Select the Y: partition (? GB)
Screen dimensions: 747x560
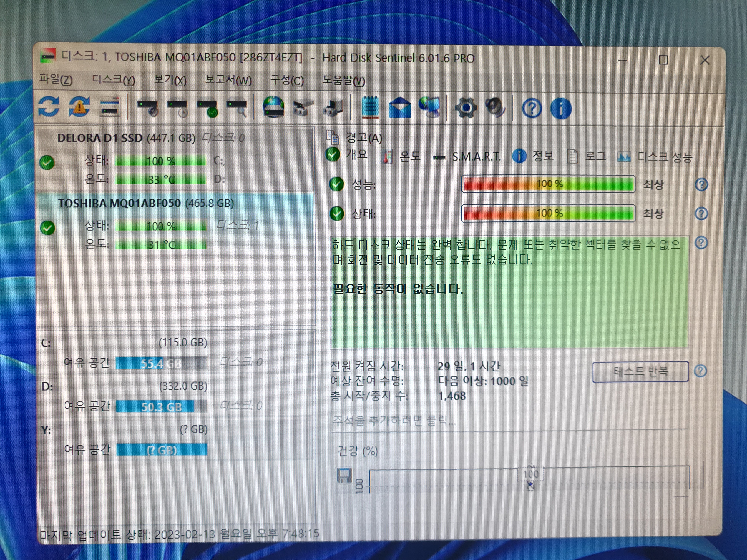pyautogui.click(x=176, y=439)
